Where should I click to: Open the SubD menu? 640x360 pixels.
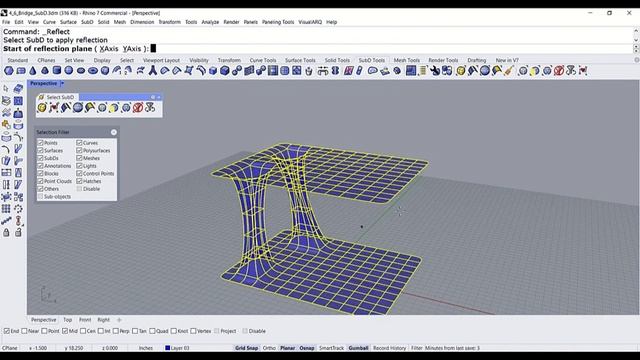point(87,22)
